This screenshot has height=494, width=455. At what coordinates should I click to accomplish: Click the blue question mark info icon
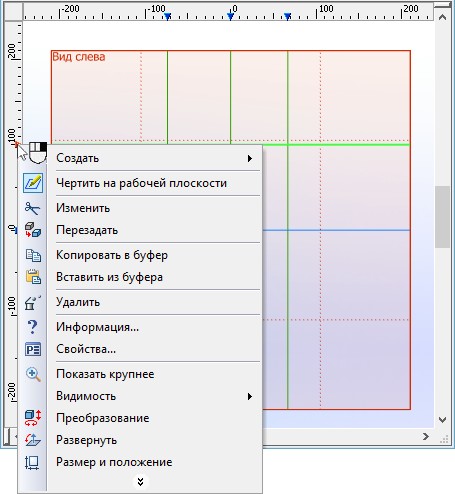click(x=32, y=327)
